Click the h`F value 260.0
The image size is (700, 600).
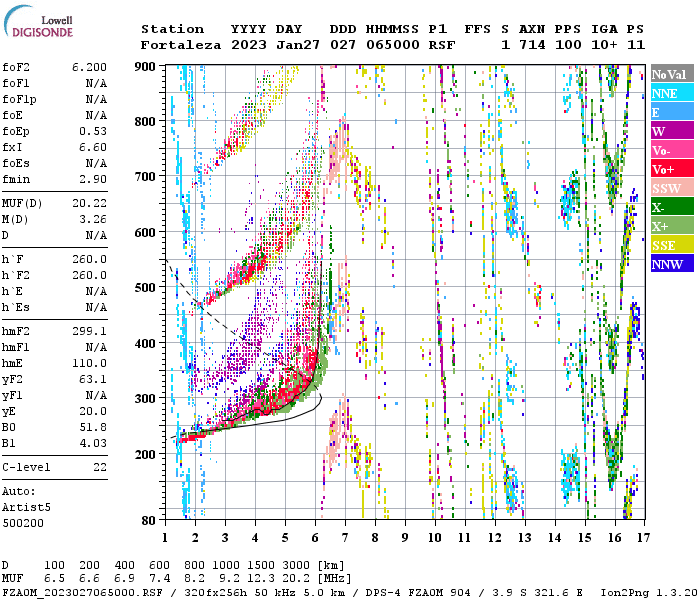(89, 259)
